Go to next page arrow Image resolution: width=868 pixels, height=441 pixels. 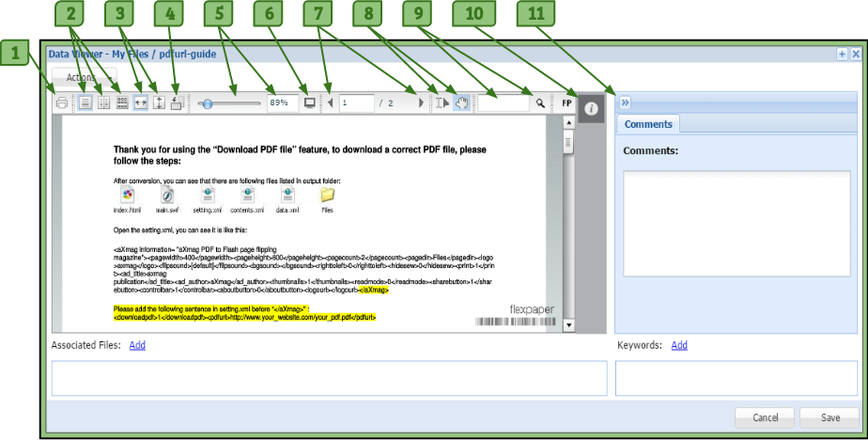tap(421, 103)
